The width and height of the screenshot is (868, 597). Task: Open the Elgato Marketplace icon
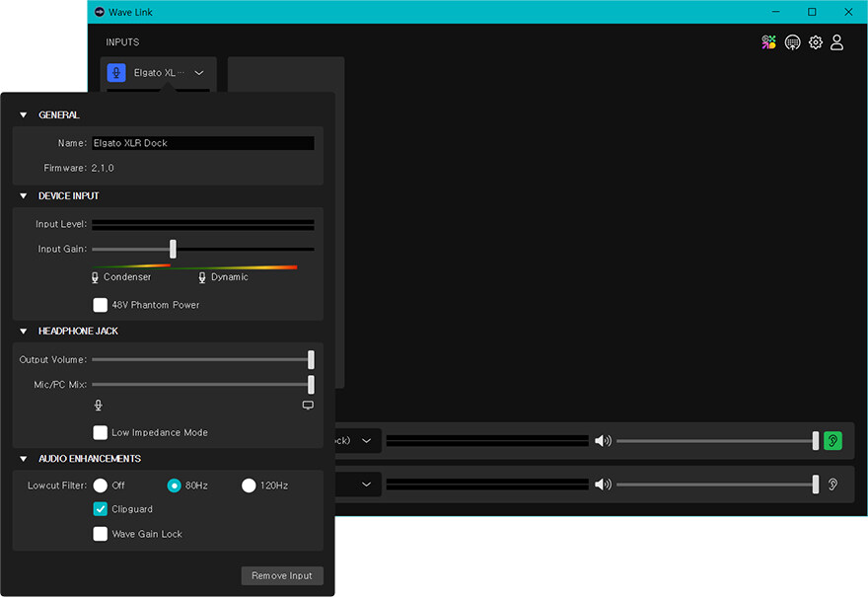coord(768,41)
